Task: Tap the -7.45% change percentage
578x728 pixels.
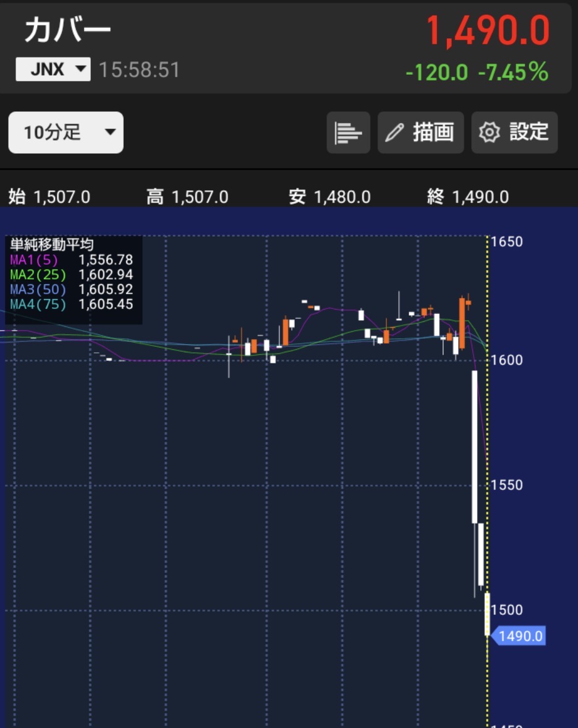Action: pos(513,72)
